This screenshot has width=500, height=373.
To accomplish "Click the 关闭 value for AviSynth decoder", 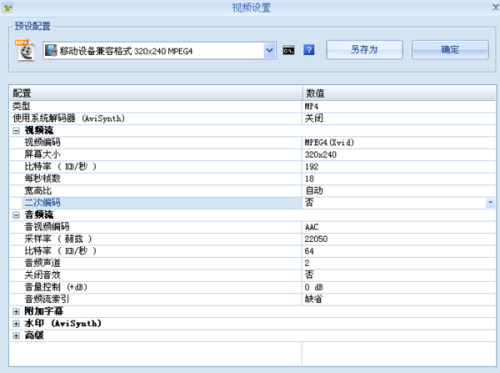I will 314,118.
